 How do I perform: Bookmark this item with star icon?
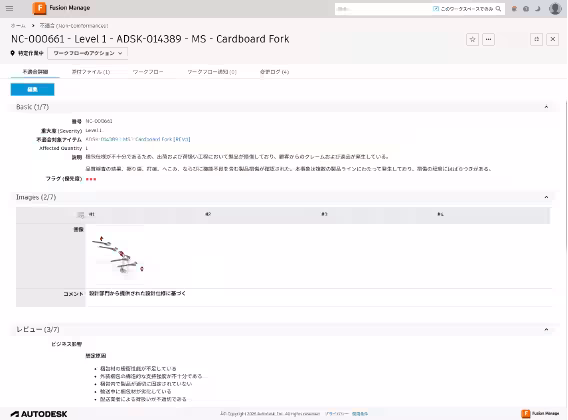(472, 39)
